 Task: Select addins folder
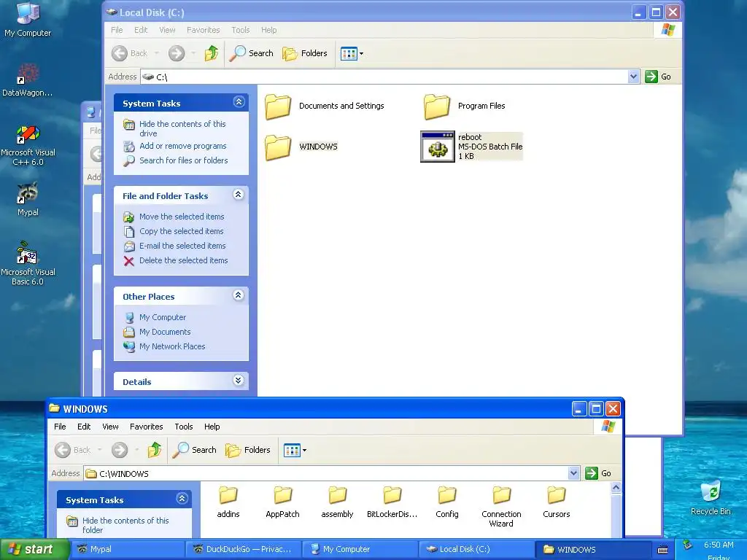228,502
